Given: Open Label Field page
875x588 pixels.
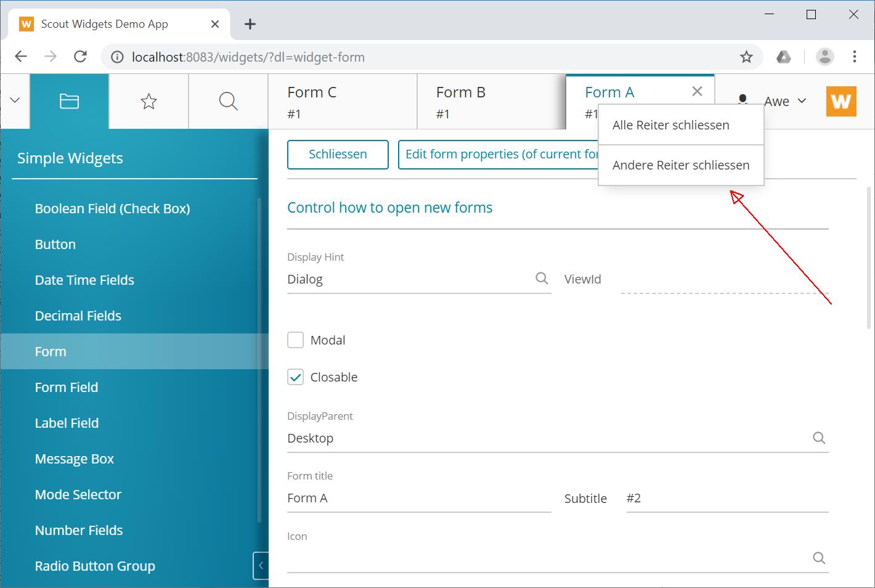Looking at the screenshot, I should pyautogui.click(x=67, y=423).
